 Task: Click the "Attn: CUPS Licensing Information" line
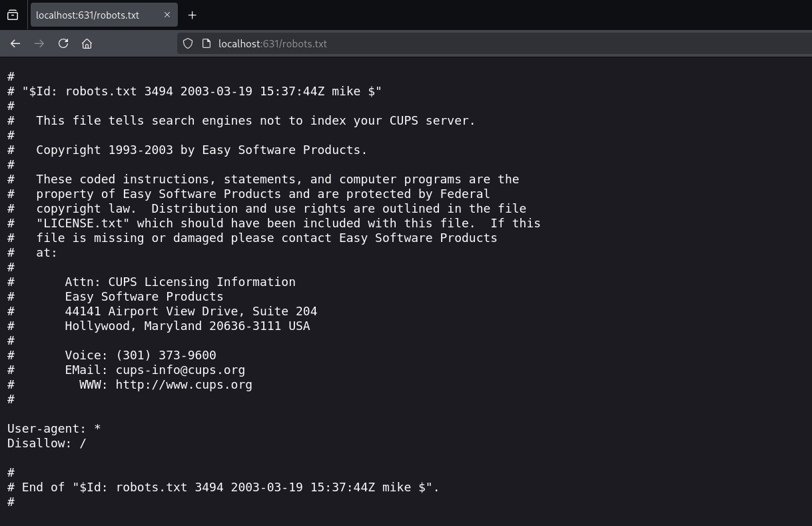[180, 282]
